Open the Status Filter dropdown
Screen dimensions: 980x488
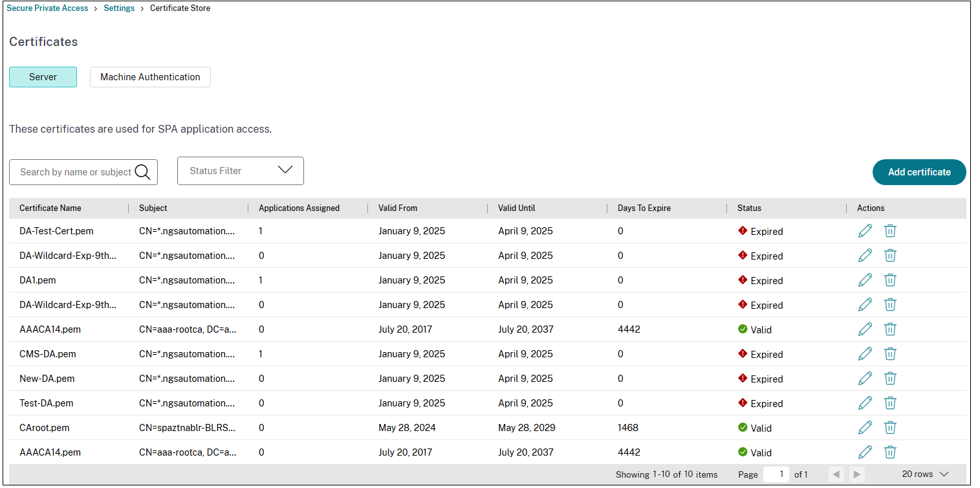click(240, 170)
